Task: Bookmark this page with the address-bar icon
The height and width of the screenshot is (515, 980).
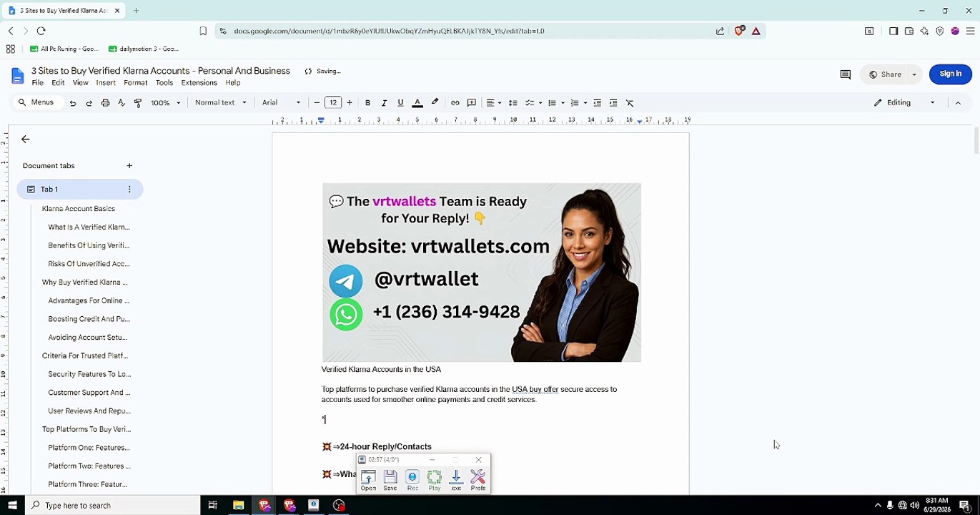Action: [x=203, y=31]
